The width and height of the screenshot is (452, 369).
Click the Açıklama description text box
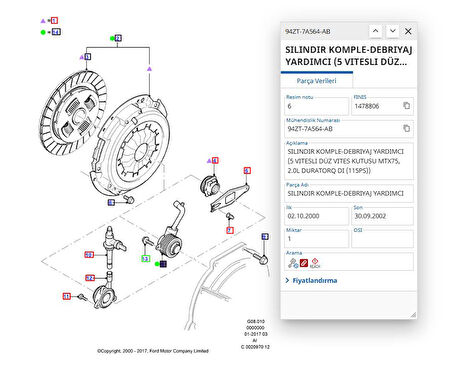349,161
